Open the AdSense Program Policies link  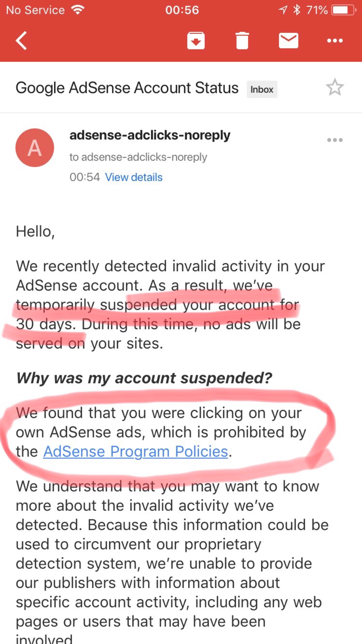pyautogui.click(x=136, y=451)
